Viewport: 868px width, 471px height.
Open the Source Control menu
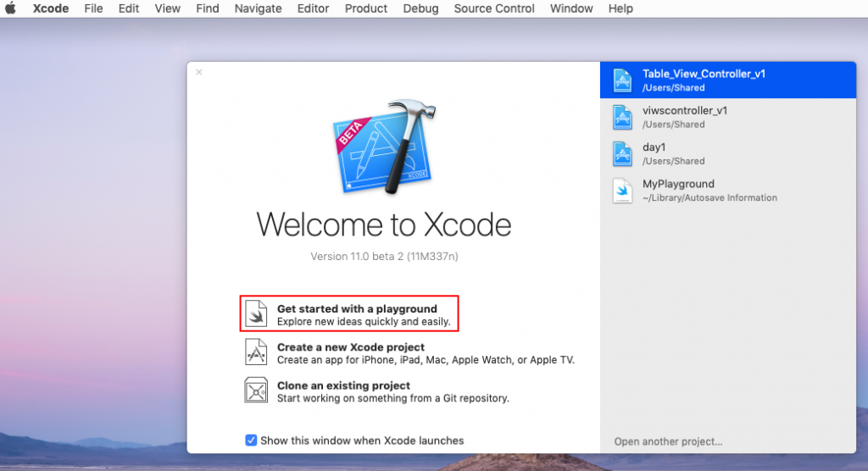(494, 8)
